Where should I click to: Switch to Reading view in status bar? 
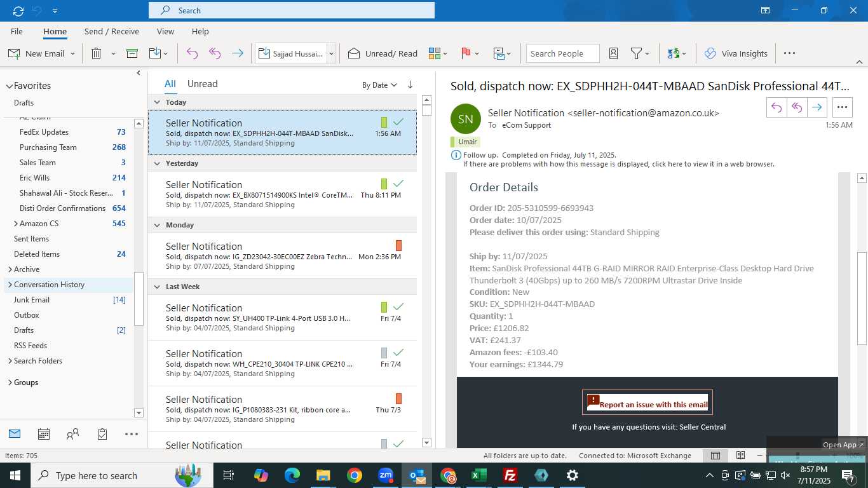pos(740,456)
